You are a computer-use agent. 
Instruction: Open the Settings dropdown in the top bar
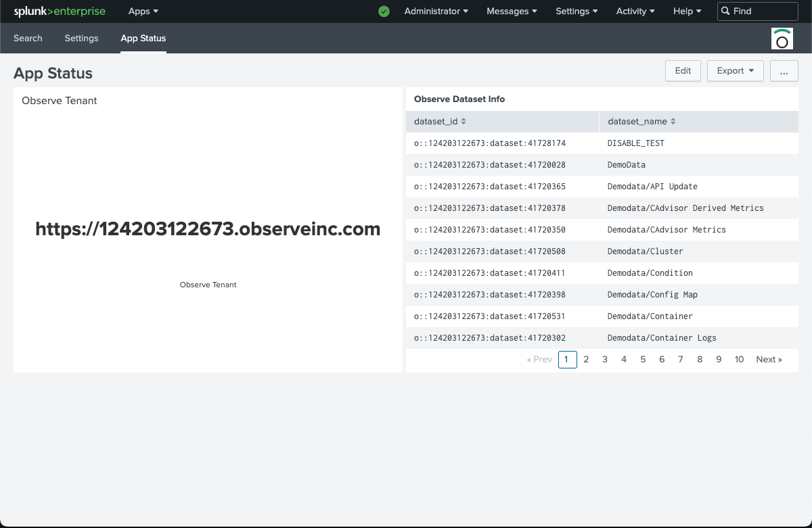(x=577, y=11)
